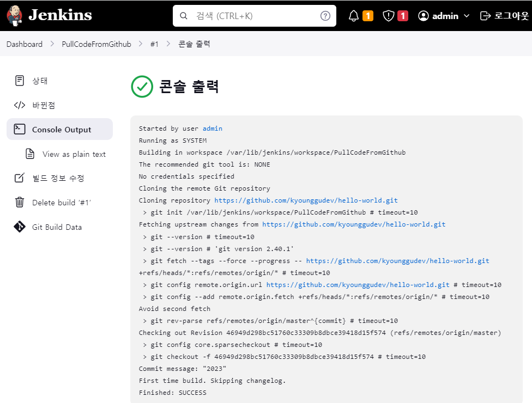
Task: Click 'No credentials specified' log line
Action: tap(186, 176)
